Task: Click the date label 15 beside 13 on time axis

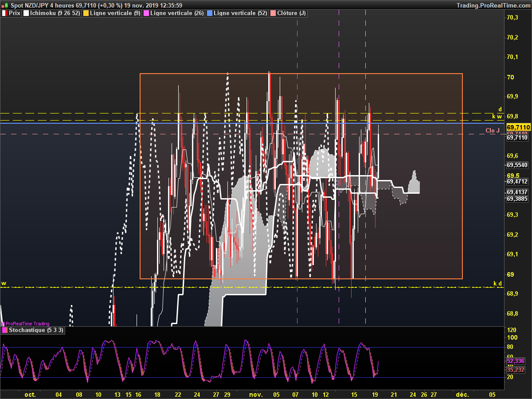Action: click(128, 394)
